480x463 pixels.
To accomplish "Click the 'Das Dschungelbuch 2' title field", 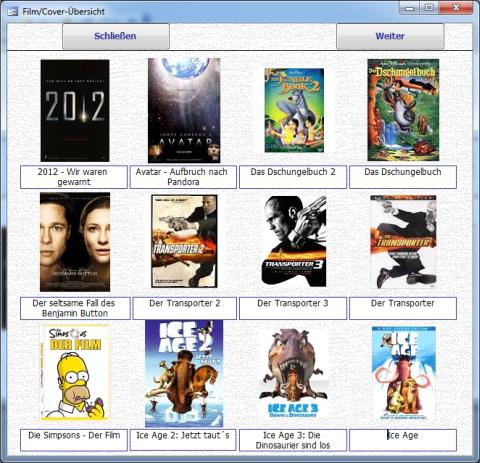I will [293, 177].
